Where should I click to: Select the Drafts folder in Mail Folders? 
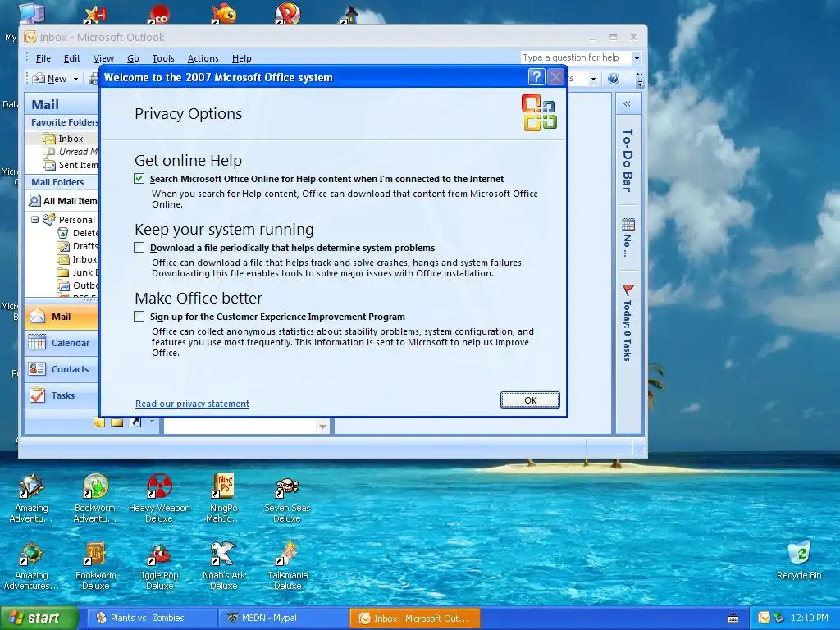pyautogui.click(x=78, y=246)
